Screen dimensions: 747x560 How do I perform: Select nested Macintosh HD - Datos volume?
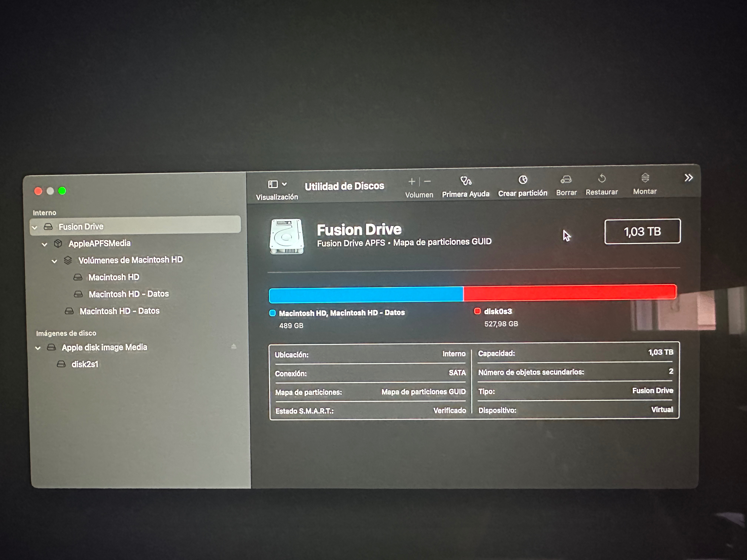pos(129,294)
